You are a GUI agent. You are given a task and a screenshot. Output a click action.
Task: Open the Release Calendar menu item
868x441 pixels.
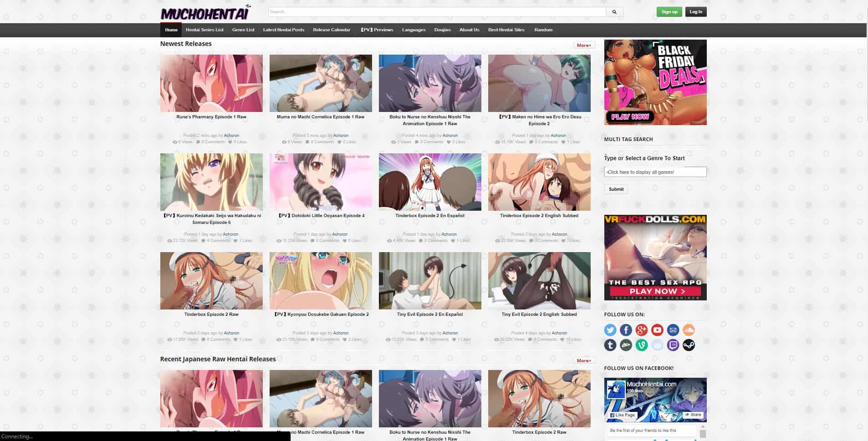click(x=332, y=30)
